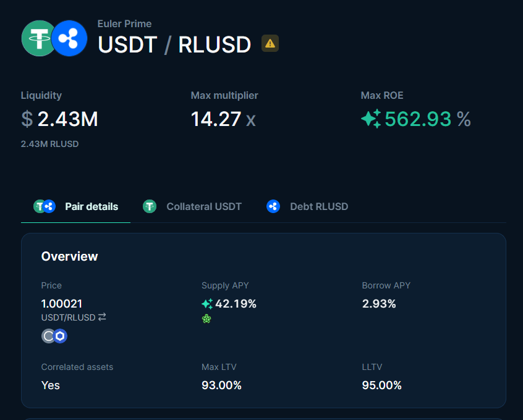523x420 pixels.
Task: Click the 14.27 x max multiplier value
Action: 223,119
